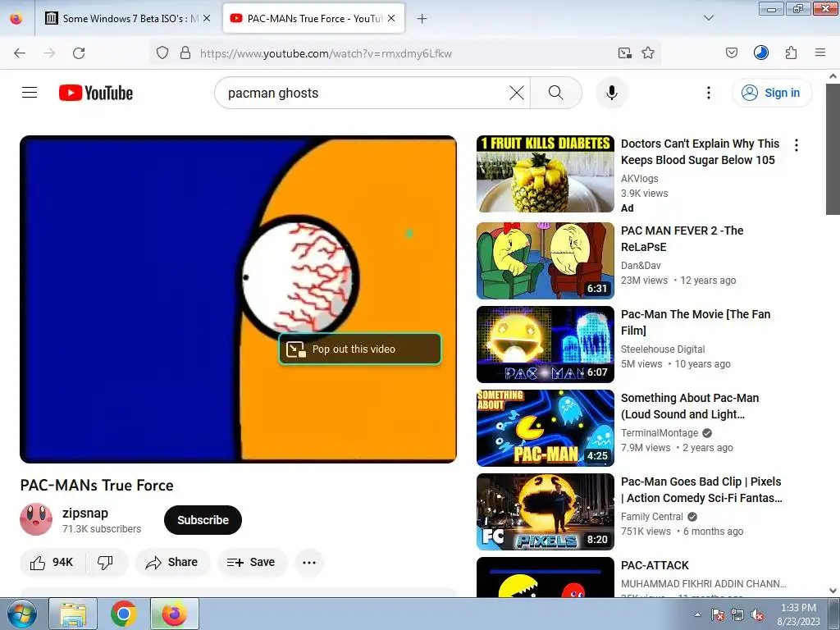The width and height of the screenshot is (840, 630).
Task: Open more options on the Doctors ad
Action: [x=797, y=145]
